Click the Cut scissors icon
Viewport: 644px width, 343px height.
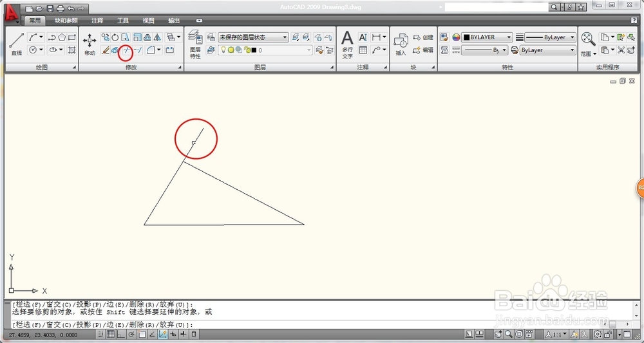point(621,50)
